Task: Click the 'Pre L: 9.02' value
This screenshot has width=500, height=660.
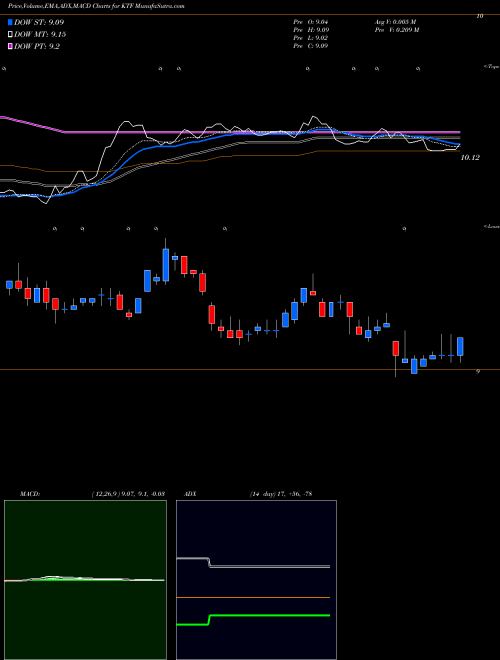Action: [311, 38]
